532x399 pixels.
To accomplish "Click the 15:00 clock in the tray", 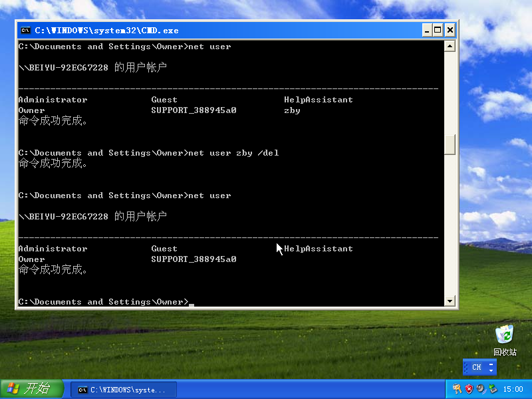I will point(513,389).
